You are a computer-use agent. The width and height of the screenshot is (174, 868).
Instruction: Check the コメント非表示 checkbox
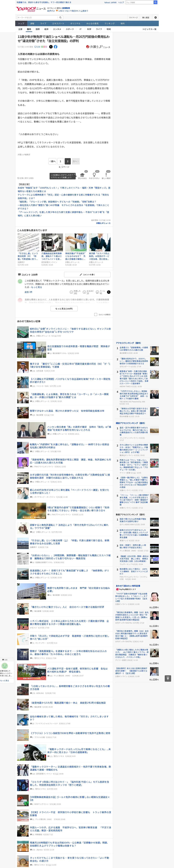point(96,314)
